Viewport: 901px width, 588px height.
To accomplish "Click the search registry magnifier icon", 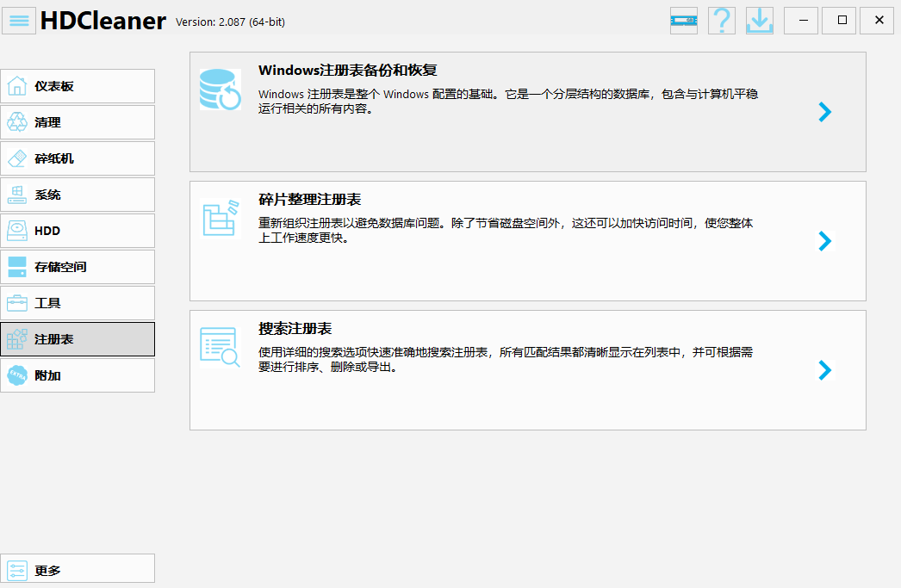I will [220, 347].
